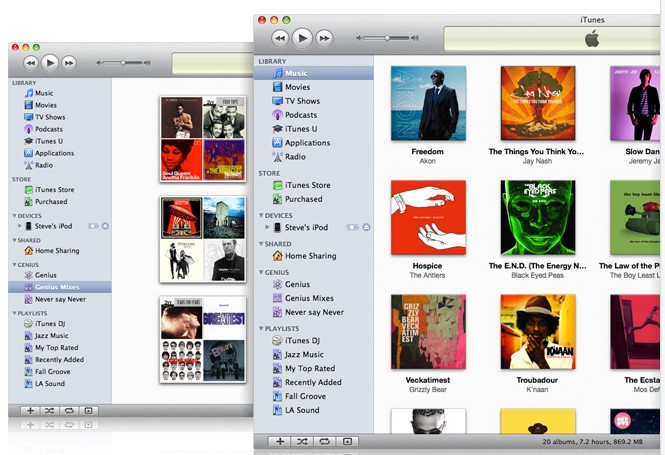Toggle repeat in back window bottom bar
Viewport: 665px width, 455px height.
(69, 410)
